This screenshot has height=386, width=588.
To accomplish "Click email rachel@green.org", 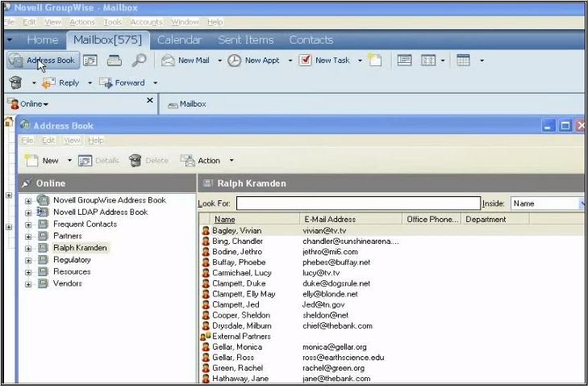I will coord(333,368).
